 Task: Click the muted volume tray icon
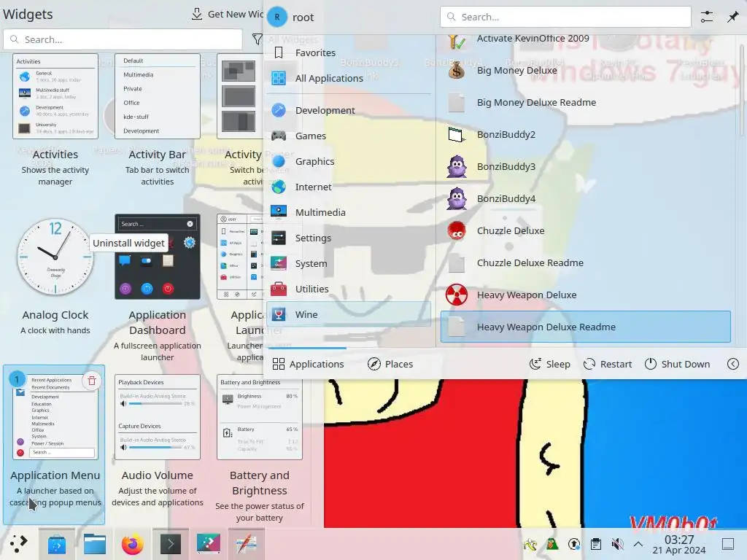617,544
